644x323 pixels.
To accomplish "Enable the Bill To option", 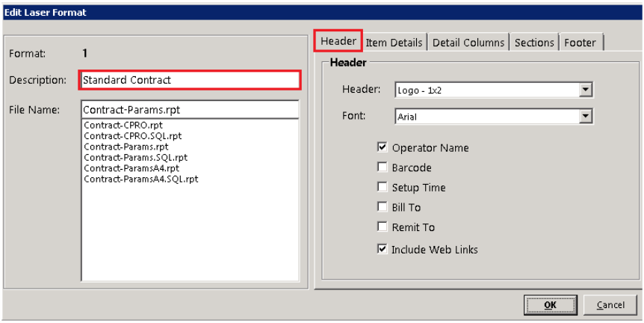I will 383,207.
